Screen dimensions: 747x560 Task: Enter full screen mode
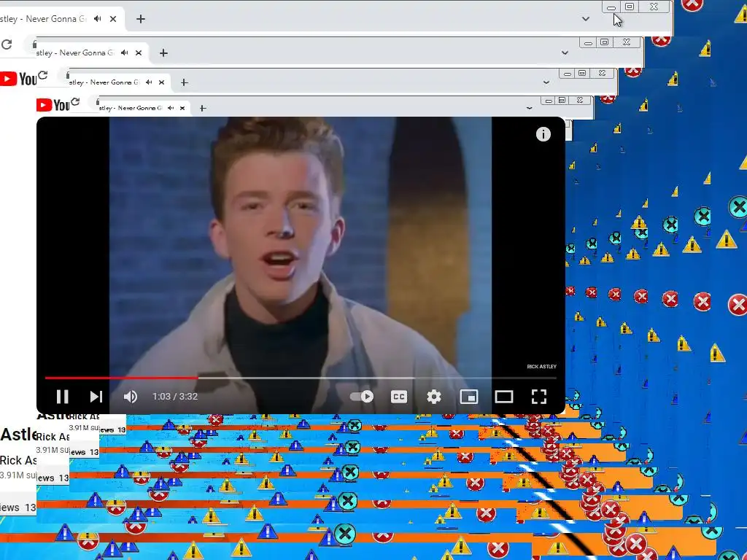click(x=539, y=397)
